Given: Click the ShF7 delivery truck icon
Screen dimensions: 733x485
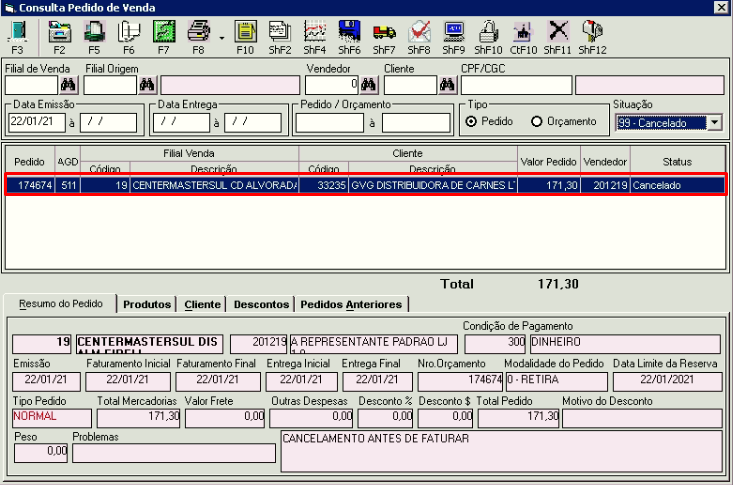Looking at the screenshot, I should point(384,32).
